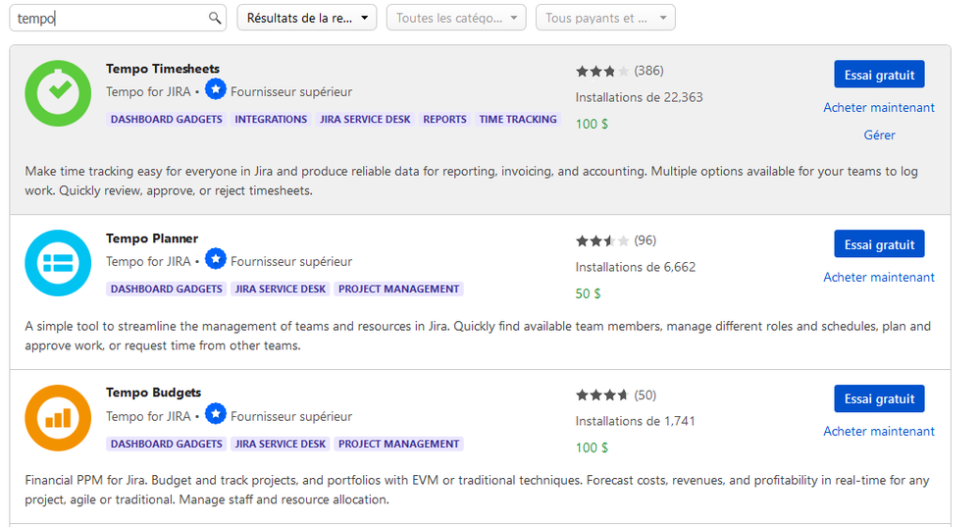This screenshot has width=980, height=527.
Task: Open the 'Tous payants et ...' dropdown
Action: (x=605, y=18)
